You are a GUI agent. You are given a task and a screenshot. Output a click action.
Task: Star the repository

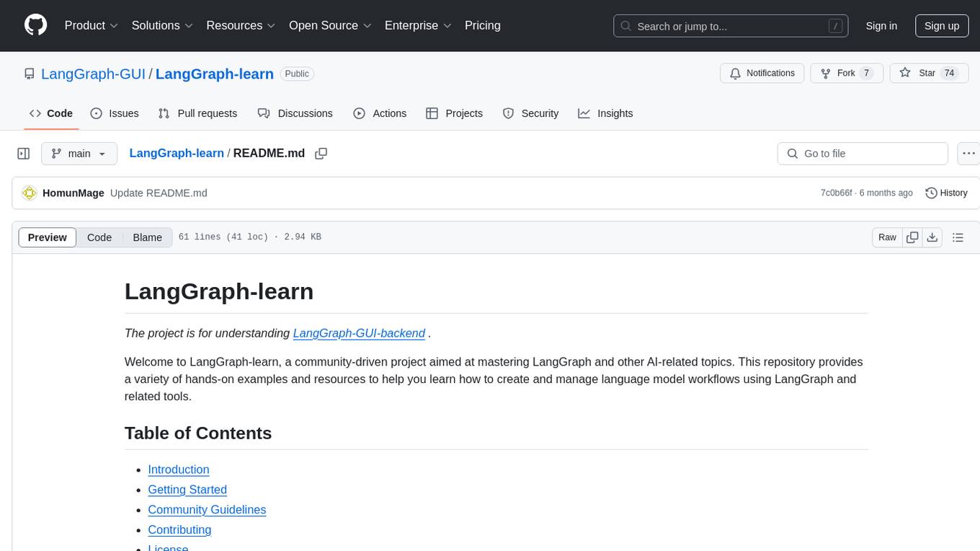[x=929, y=74]
